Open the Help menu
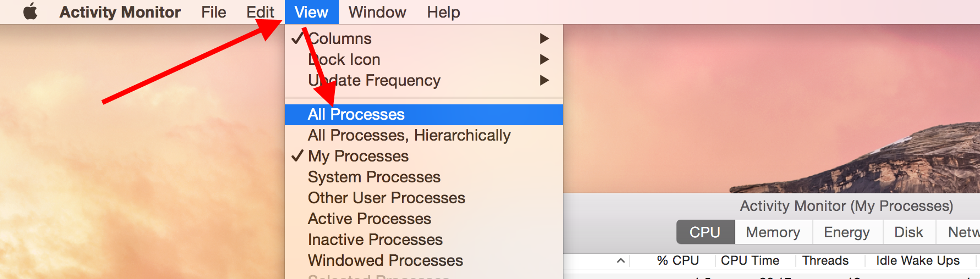This screenshot has width=980, height=279. point(443,12)
